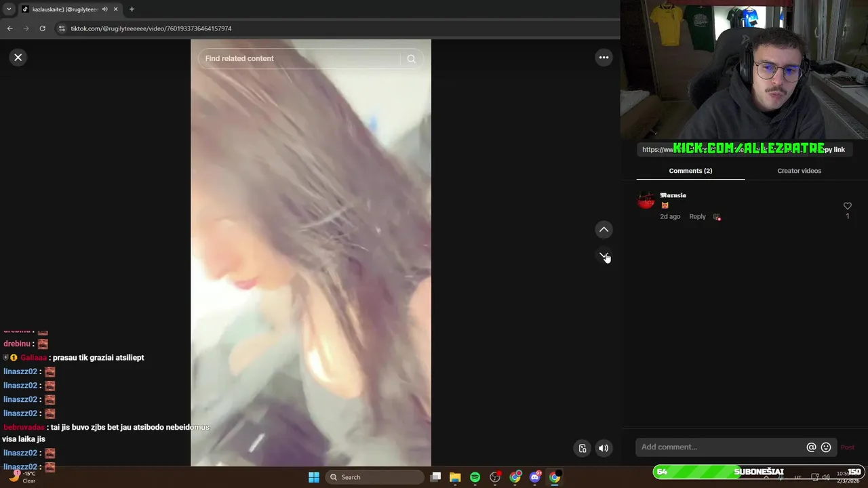This screenshot has height=488, width=868.
Task: Reply to the comment
Action: click(x=697, y=217)
